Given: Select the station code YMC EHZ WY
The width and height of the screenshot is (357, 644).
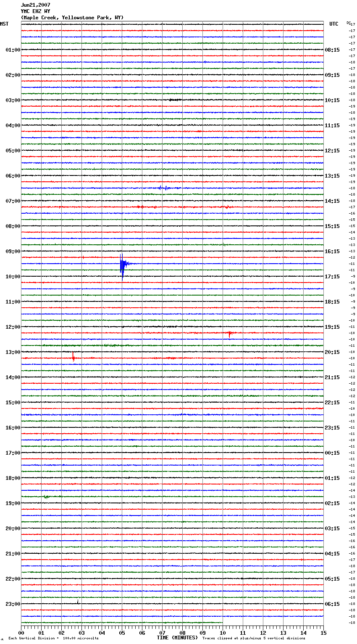Looking at the screenshot, I should pyautogui.click(x=36, y=11).
